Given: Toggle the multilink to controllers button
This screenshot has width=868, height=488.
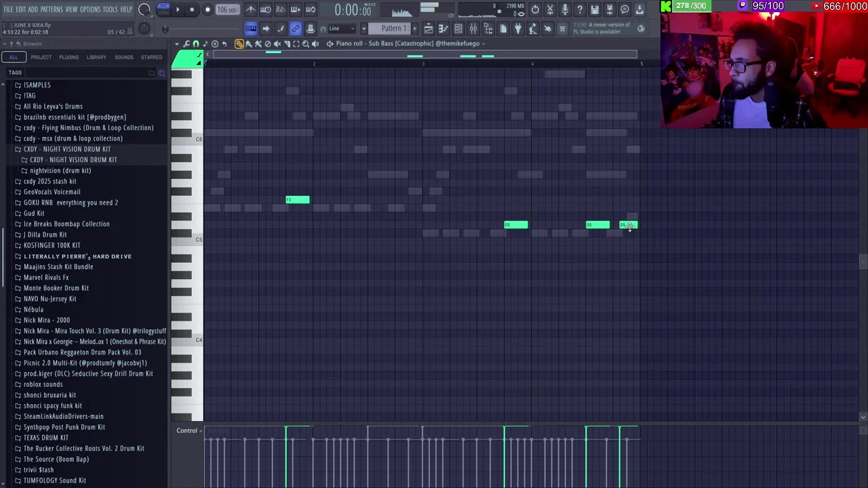Looking at the screenshot, I should click(296, 28).
